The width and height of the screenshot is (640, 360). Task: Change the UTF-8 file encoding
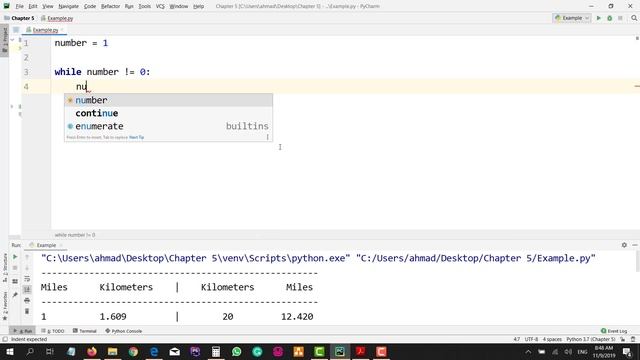coord(531,339)
